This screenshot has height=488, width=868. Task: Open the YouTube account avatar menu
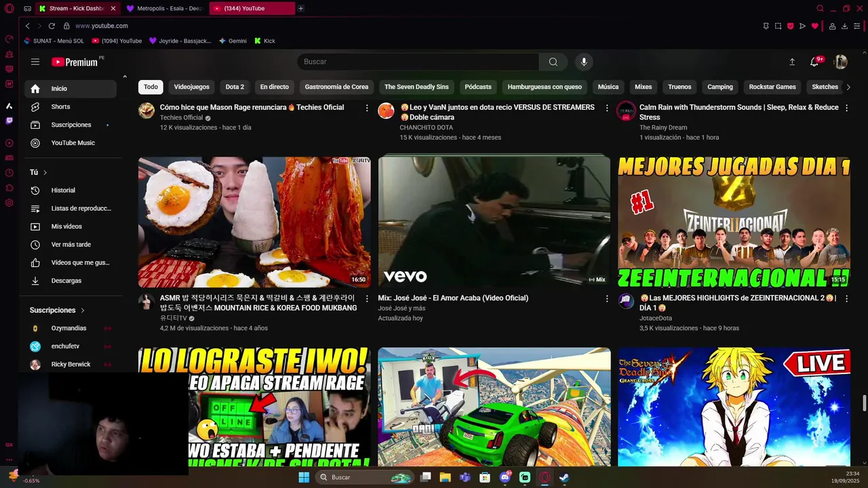pyautogui.click(x=841, y=62)
